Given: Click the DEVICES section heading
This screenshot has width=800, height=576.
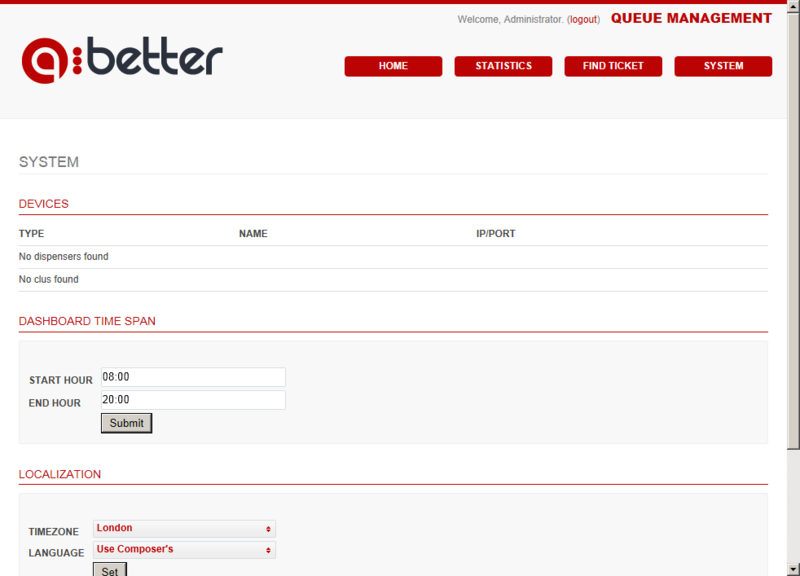Looking at the screenshot, I should 43,204.
